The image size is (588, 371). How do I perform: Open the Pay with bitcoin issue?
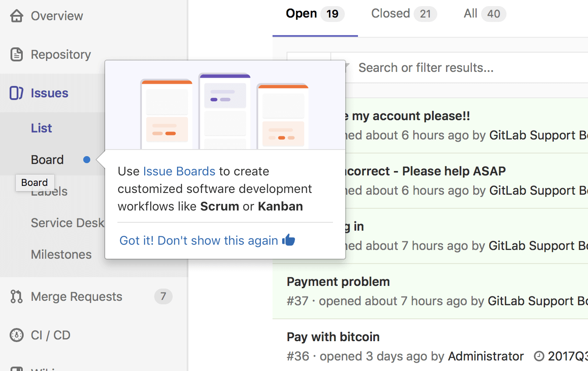point(333,337)
